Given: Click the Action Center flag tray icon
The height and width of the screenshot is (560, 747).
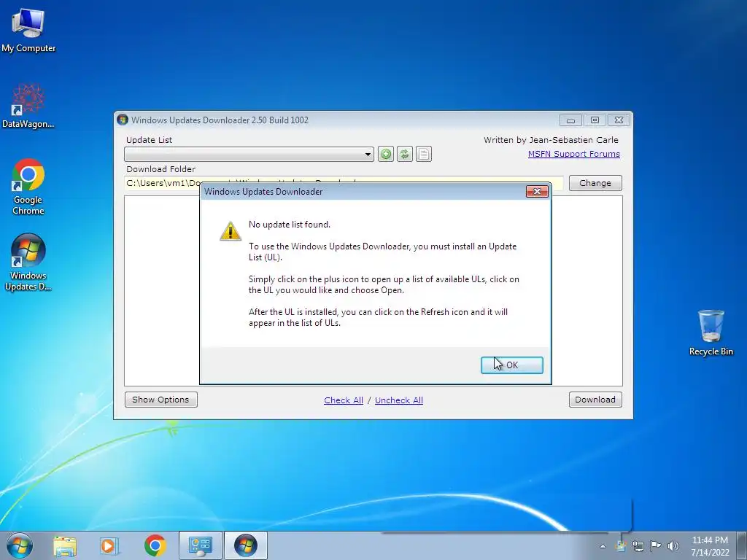Looking at the screenshot, I should pyautogui.click(x=656, y=545).
